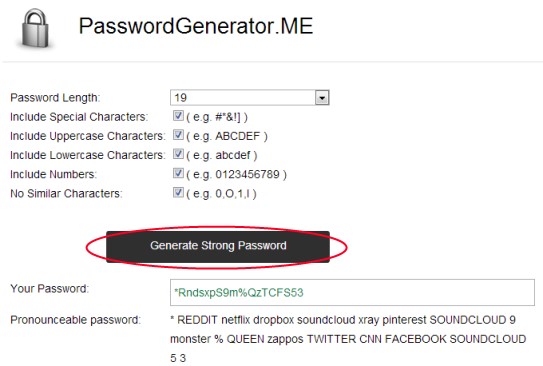
Task: Uncheck the No Similar Characters checkbox
Action: tap(178, 193)
